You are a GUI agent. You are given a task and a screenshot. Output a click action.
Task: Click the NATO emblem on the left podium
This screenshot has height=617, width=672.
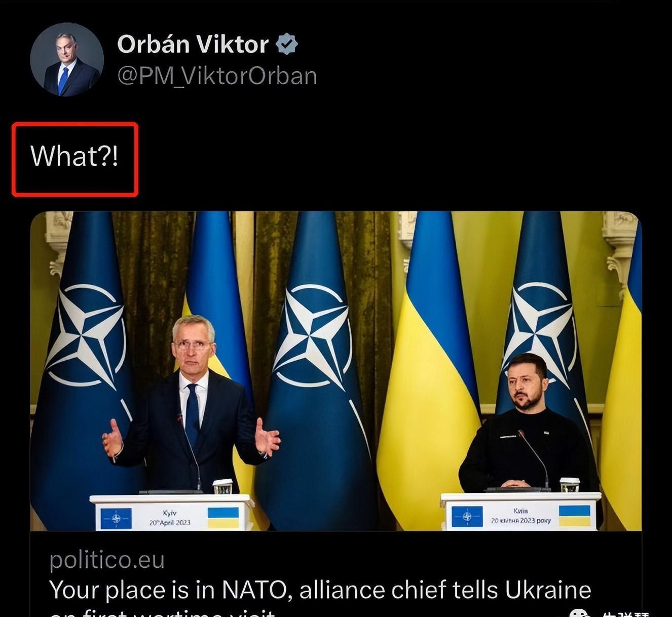point(116,518)
